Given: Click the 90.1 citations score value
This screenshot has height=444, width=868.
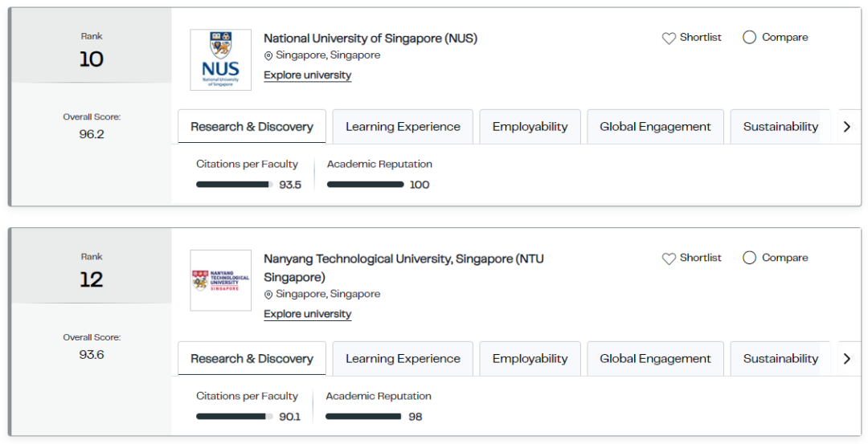Looking at the screenshot, I should pos(289,417).
